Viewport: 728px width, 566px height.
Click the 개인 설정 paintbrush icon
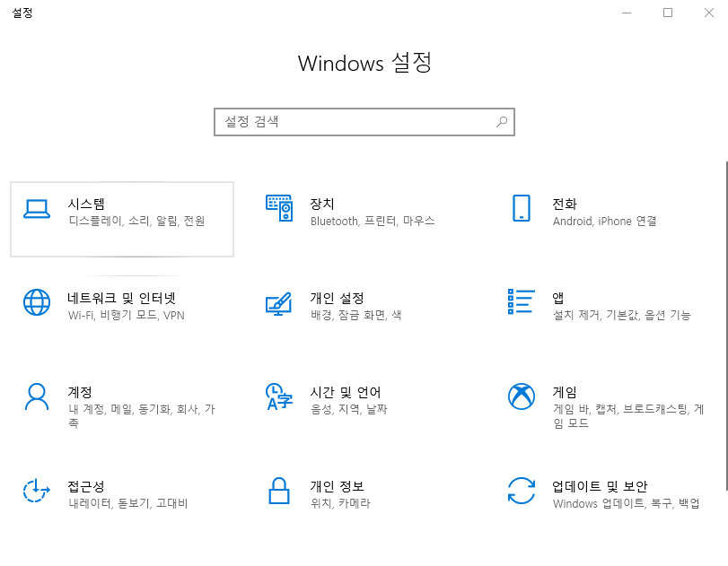(278, 303)
